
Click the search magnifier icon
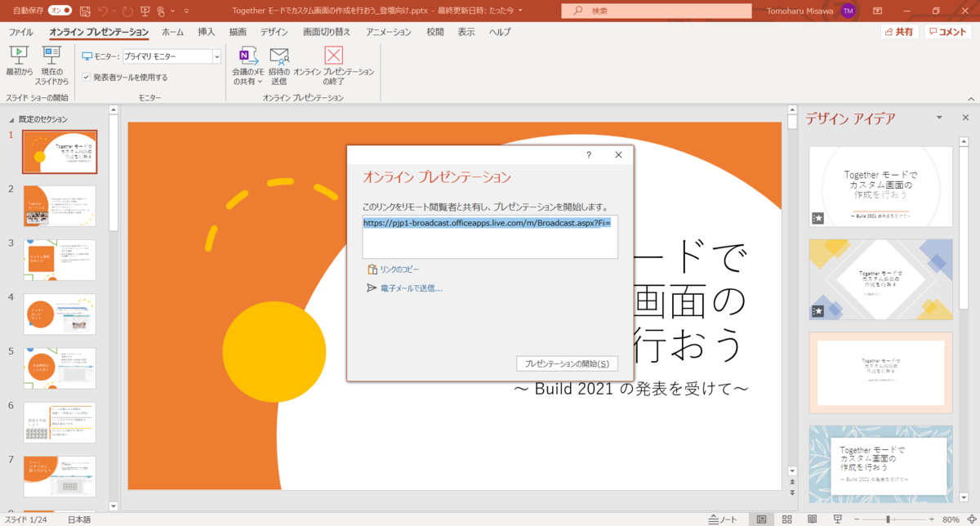pyautogui.click(x=578, y=11)
